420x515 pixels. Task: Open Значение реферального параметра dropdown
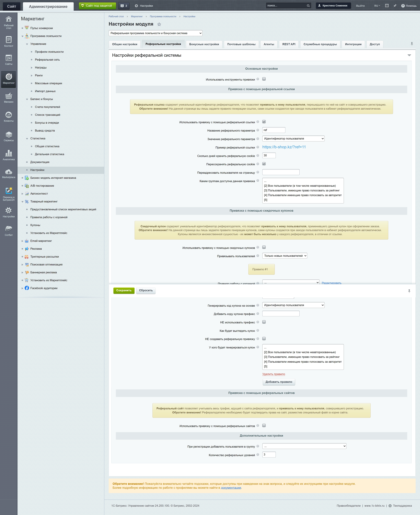pyautogui.click(x=293, y=139)
